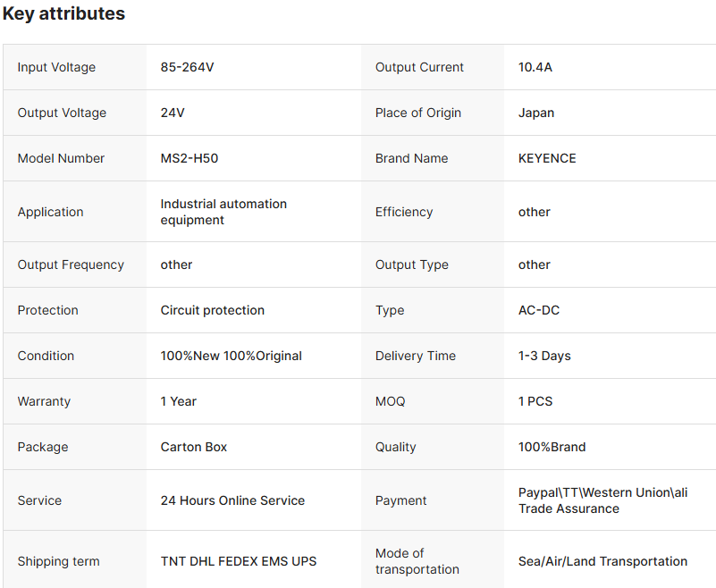Select the KEYENCE brand name value
Viewport: 716px width, 588px height.
(547, 158)
